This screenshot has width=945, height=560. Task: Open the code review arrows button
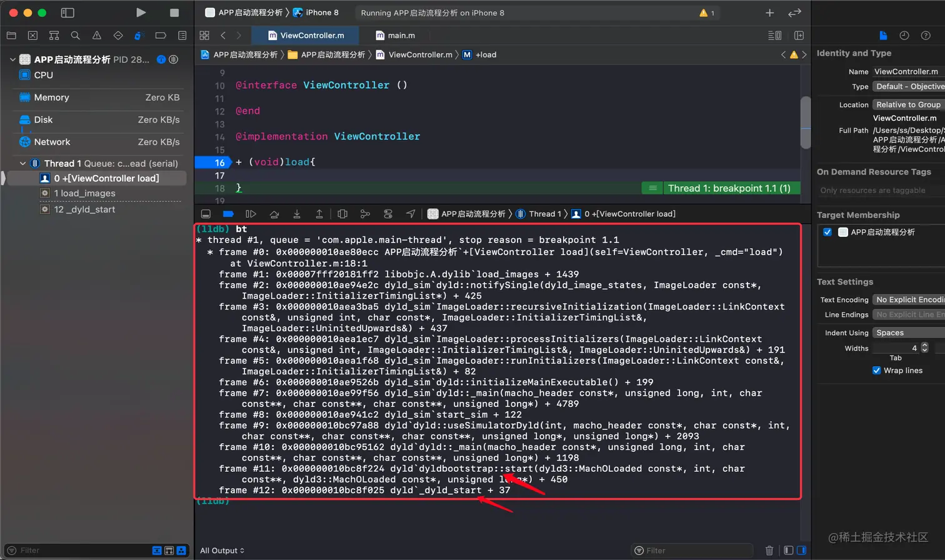coord(794,12)
